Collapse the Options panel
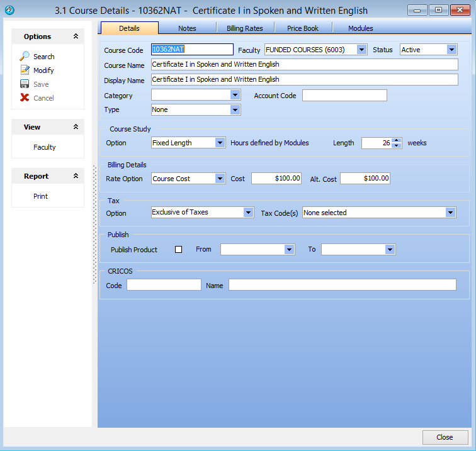Image resolution: width=476 pixels, height=451 pixels. [76, 36]
